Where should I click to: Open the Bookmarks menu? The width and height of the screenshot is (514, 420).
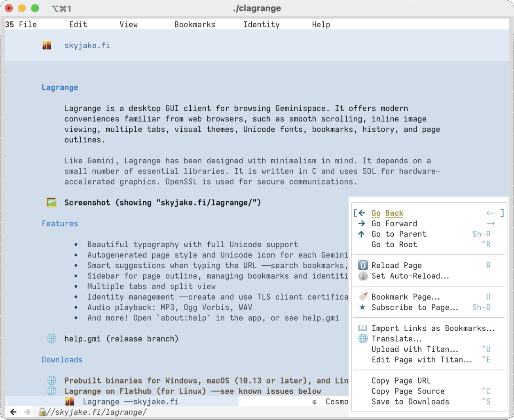tap(195, 25)
